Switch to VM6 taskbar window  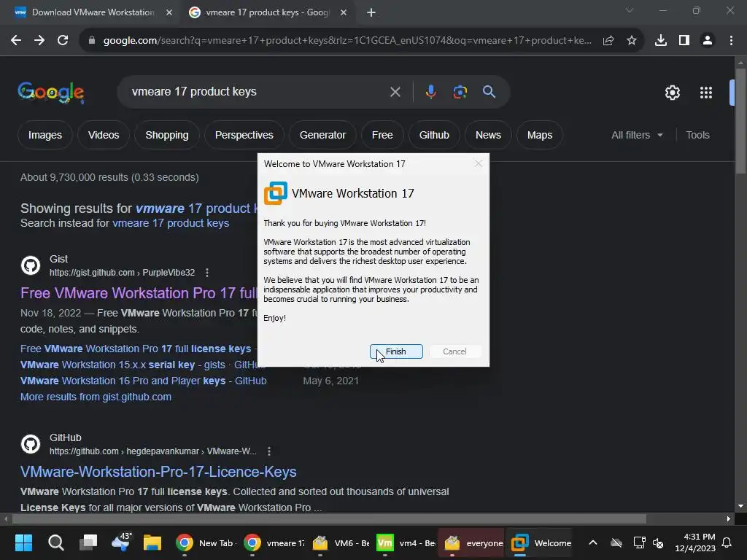tap(341, 542)
